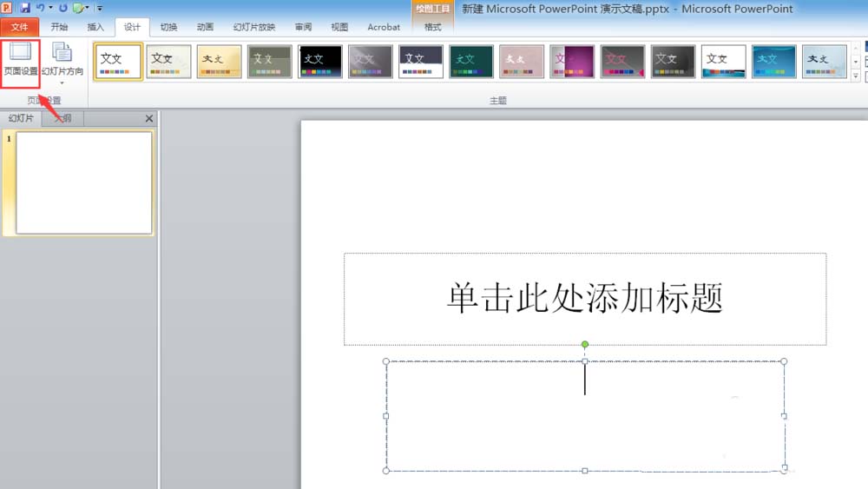Click the Save icon in quick access toolbar
This screenshot has height=489, width=868.
25,8
